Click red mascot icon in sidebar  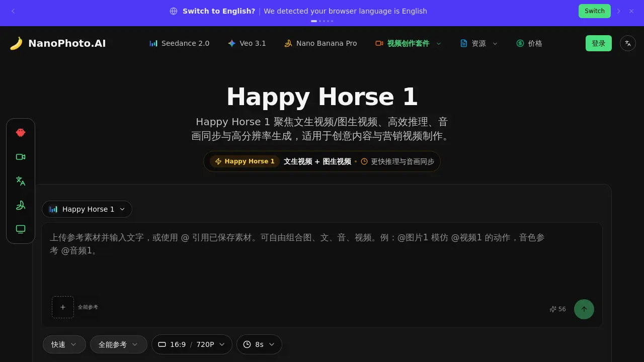(x=21, y=133)
